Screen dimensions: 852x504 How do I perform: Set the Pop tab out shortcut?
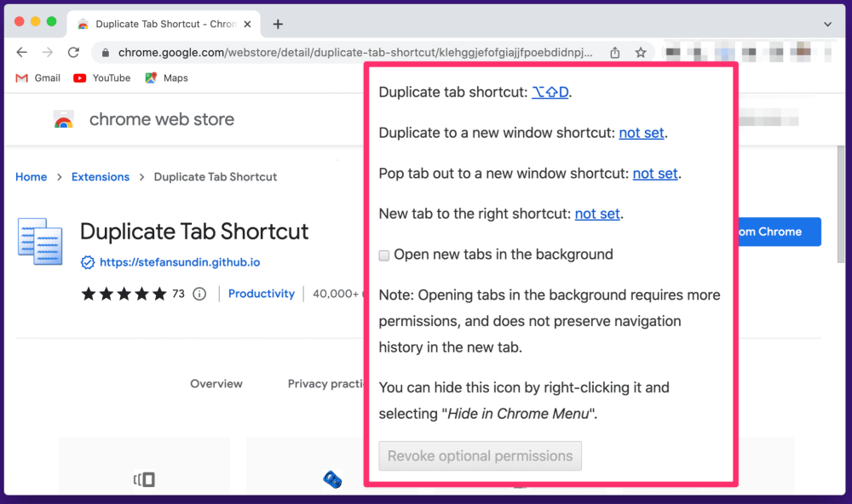point(655,174)
